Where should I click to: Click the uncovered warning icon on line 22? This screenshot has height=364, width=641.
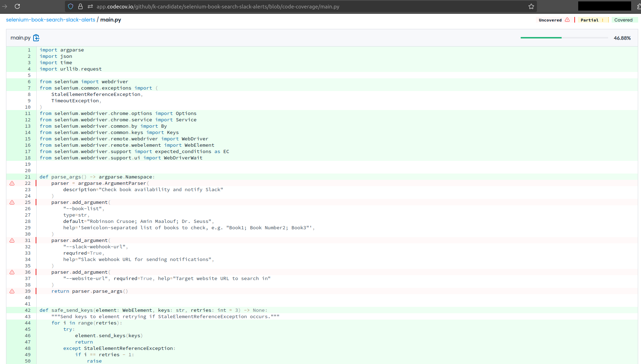coord(12,183)
